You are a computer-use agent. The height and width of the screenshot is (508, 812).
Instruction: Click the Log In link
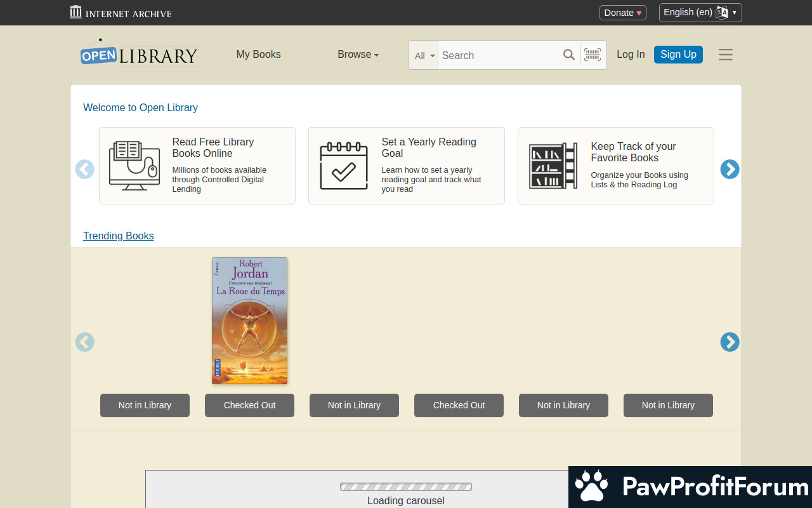[631, 55]
